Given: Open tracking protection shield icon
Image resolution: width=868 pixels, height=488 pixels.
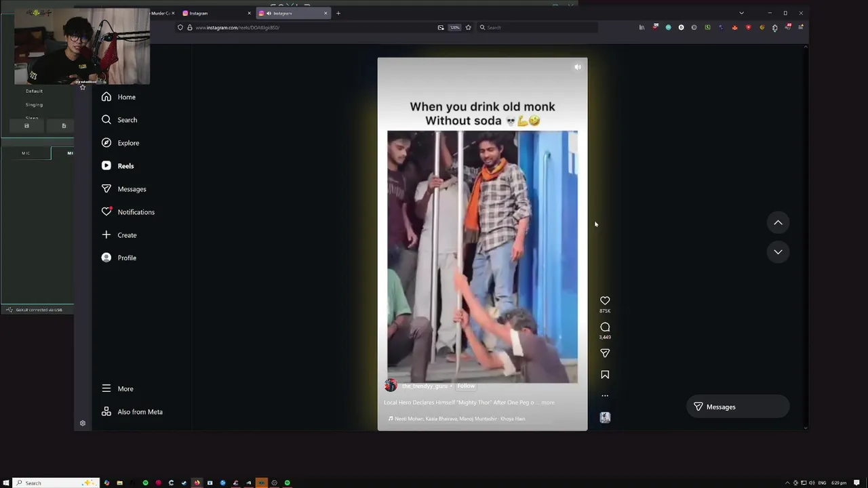Looking at the screenshot, I should pos(180,27).
